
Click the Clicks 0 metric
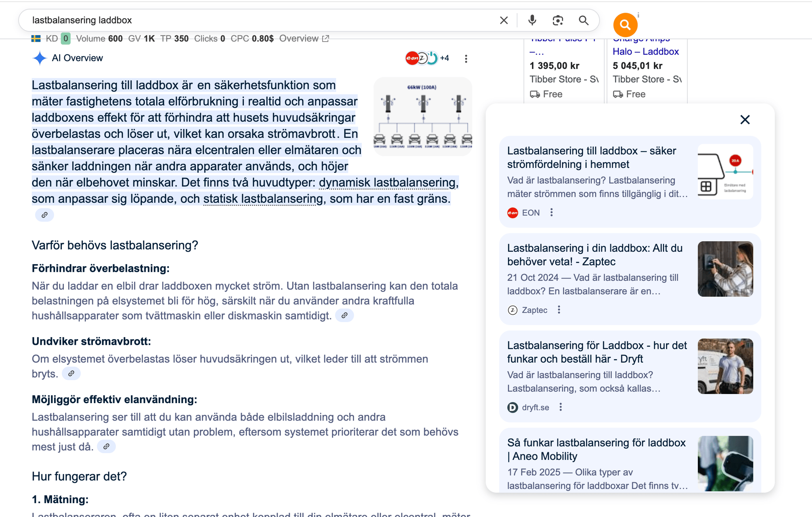[x=210, y=38]
